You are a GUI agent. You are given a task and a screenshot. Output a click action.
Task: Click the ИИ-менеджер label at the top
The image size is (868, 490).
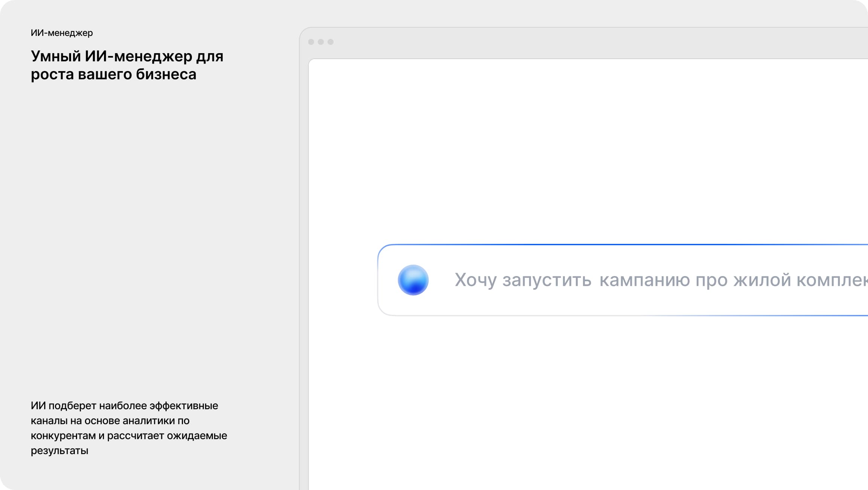click(x=62, y=33)
